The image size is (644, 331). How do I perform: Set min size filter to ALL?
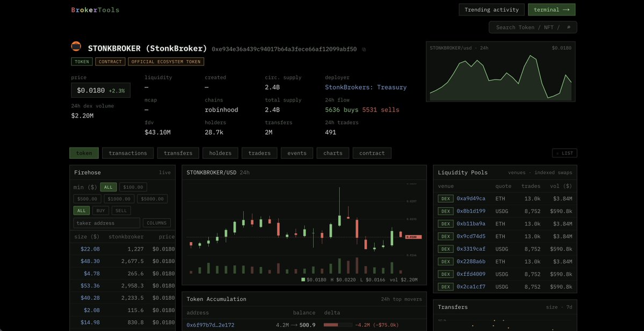click(108, 187)
